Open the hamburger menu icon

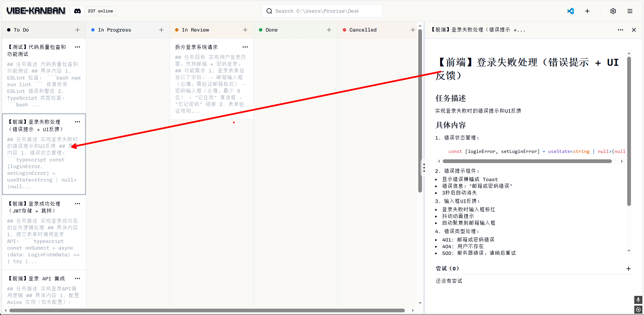point(630,11)
